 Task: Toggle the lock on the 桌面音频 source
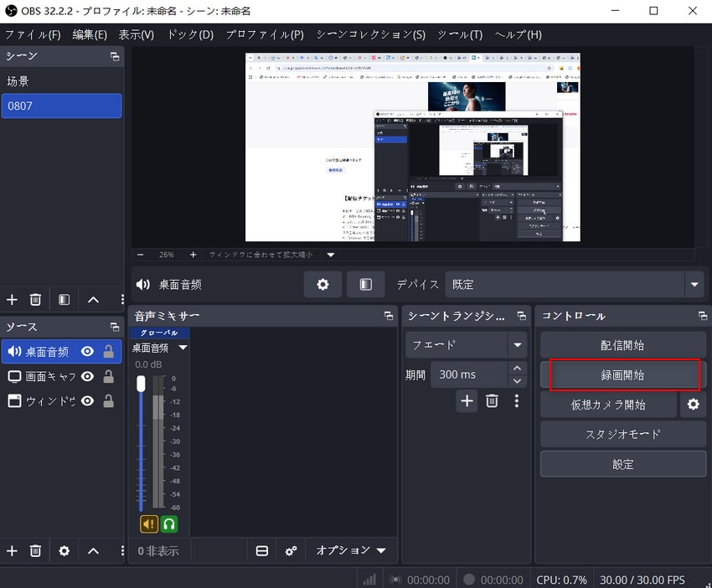[x=109, y=352]
